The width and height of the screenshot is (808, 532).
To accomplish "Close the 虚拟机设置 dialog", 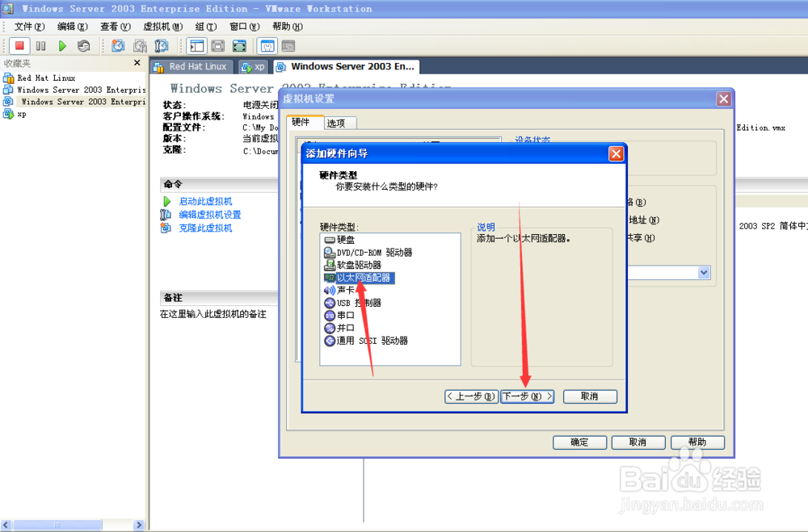I will [x=723, y=98].
